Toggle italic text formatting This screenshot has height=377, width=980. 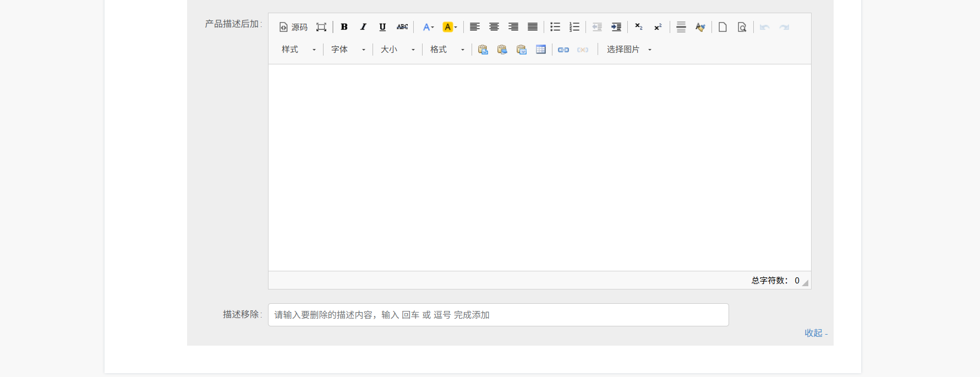coord(363,27)
